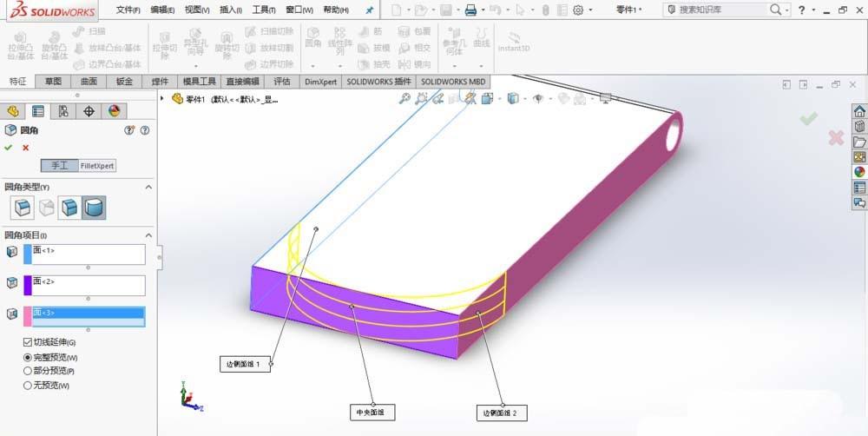
Task: Click the 边侧面组 1 callout label
Action: (245, 364)
